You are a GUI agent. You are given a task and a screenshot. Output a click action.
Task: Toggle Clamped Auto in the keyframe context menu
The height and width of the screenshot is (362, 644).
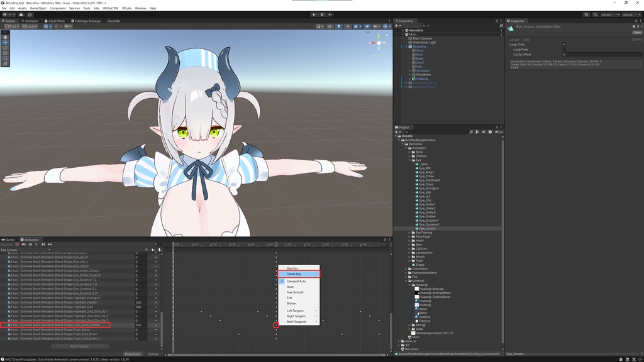(x=293, y=282)
